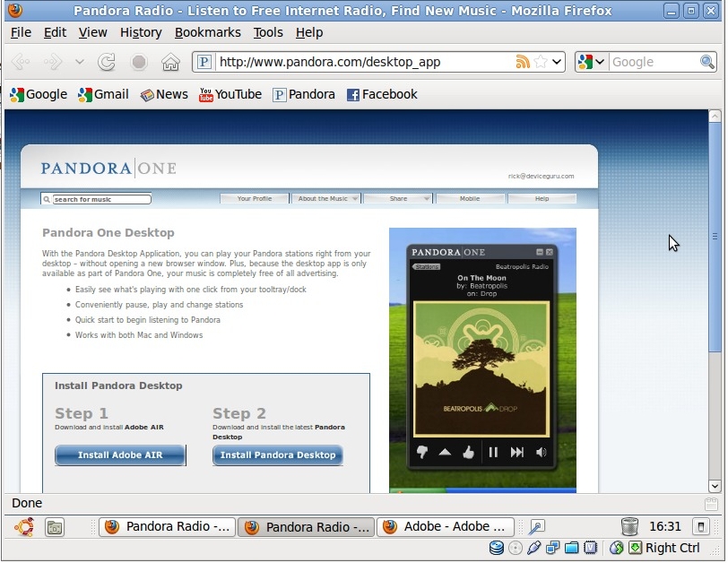Image resolution: width=728 pixels, height=563 pixels.
Task: Go to the Home page
Action: (170, 62)
